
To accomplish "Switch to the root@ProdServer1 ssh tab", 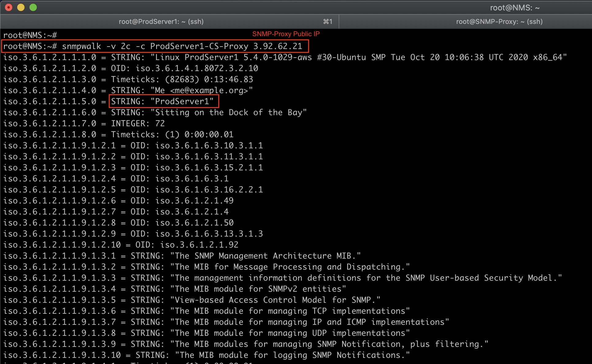I will 161,21.
